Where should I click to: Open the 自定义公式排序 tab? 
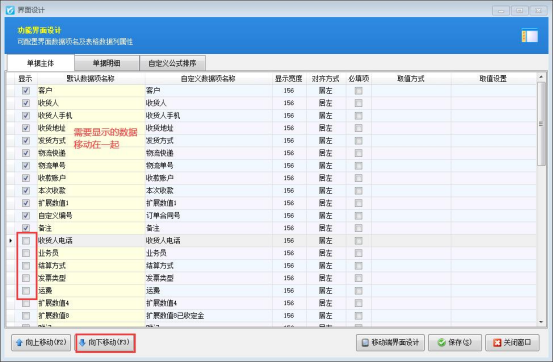(172, 63)
